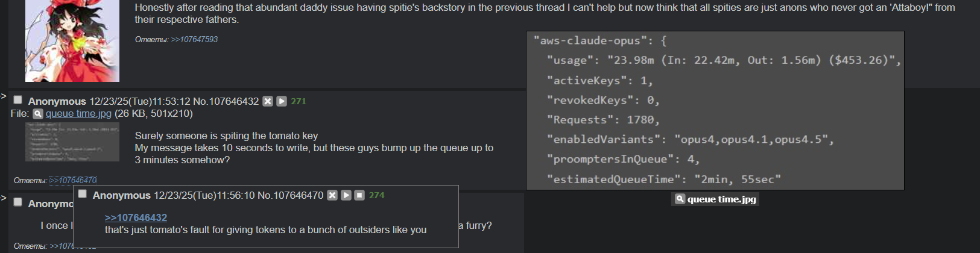
Task: Click the green post counter 271
Action: (x=299, y=101)
